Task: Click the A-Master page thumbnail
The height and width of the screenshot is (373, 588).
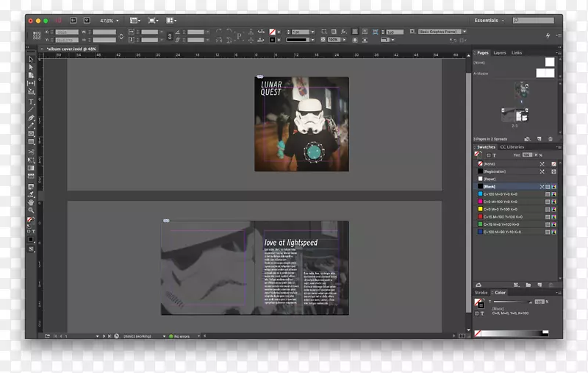Action: click(x=545, y=73)
